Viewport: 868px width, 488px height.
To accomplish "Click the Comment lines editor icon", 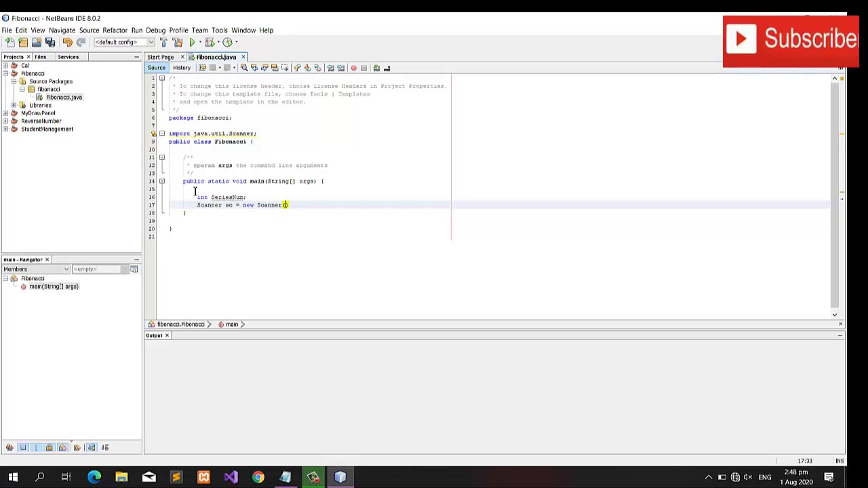I will coord(376,68).
